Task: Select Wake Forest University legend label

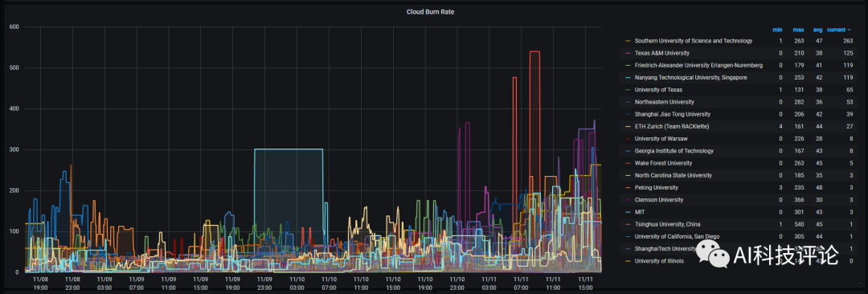Action: point(663,163)
